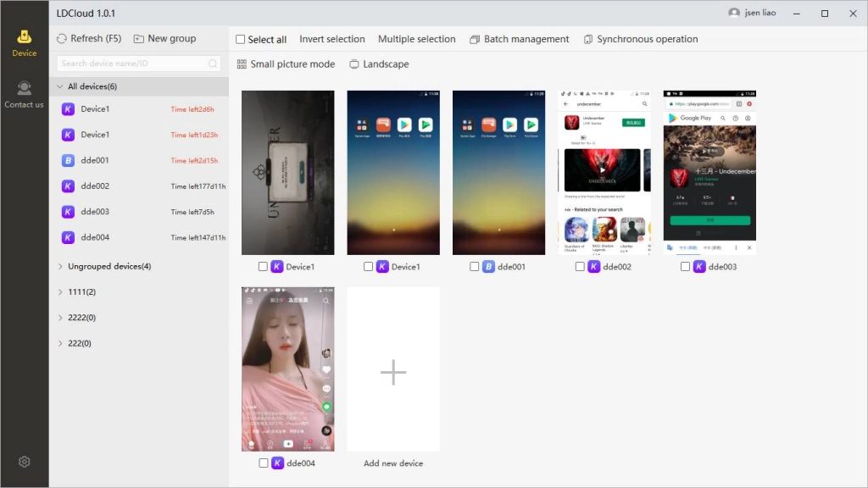Image resolution: width=868 pixels, height=488 pixels.
Task: Open settings via the gear icon
Action: pyautogui.click(x=24, y=461)
